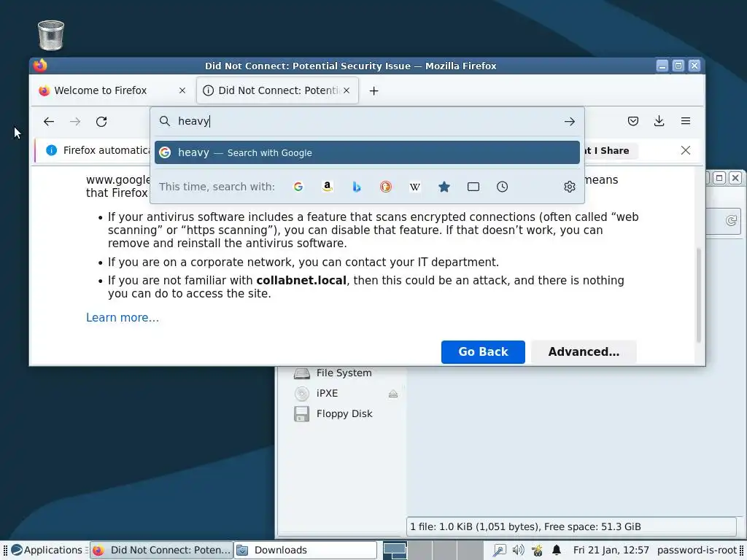
Task: Search this time with Wikipedia icon
Action: point(415,187)
